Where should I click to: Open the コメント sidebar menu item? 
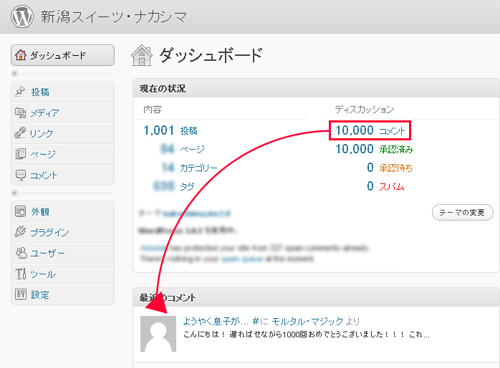(44, 175)
